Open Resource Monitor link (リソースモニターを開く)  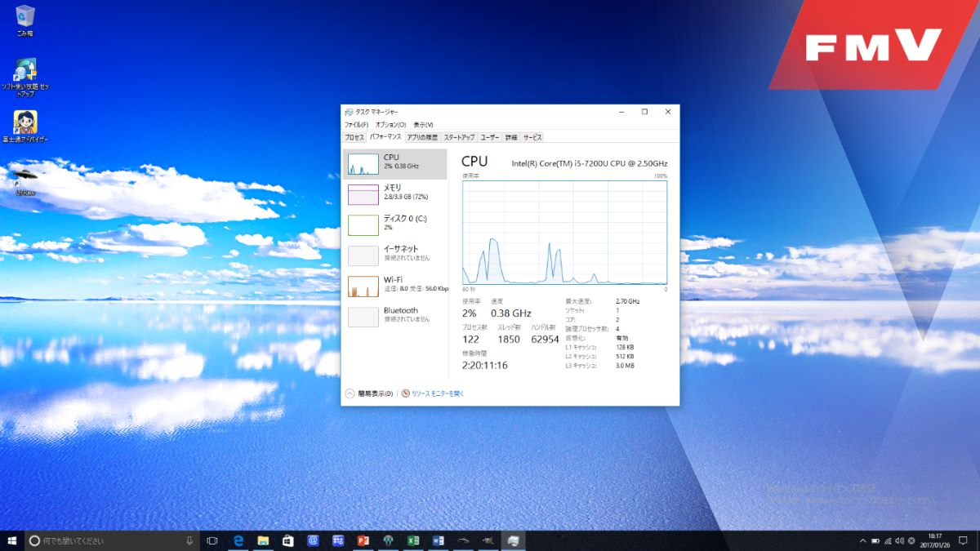tap(437, 393)
